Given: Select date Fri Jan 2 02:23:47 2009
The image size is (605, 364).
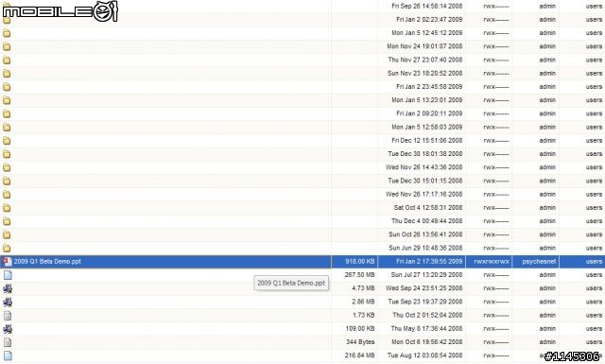Looking at the screenshot, I should pyautogui.click(x=429, y=20).
